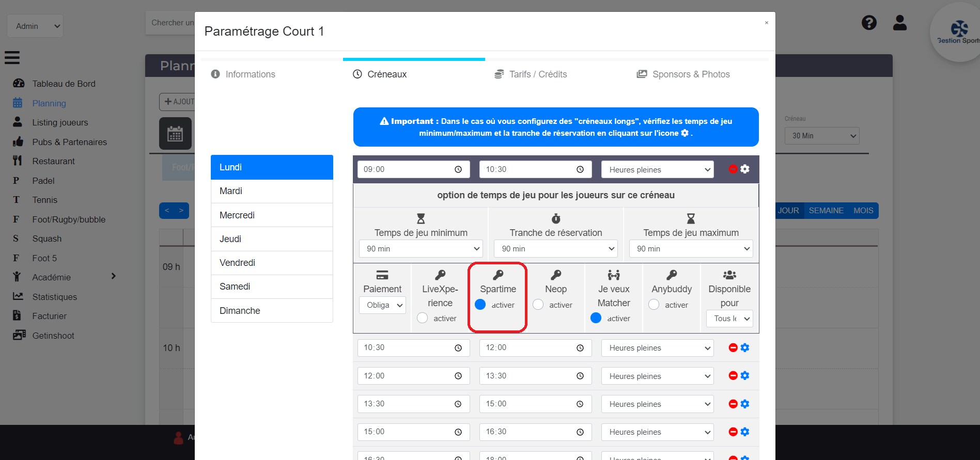Click the Tableau de Bord dashboard icon
The height and width of the screenshot is (460, 980).
(19, 83)
